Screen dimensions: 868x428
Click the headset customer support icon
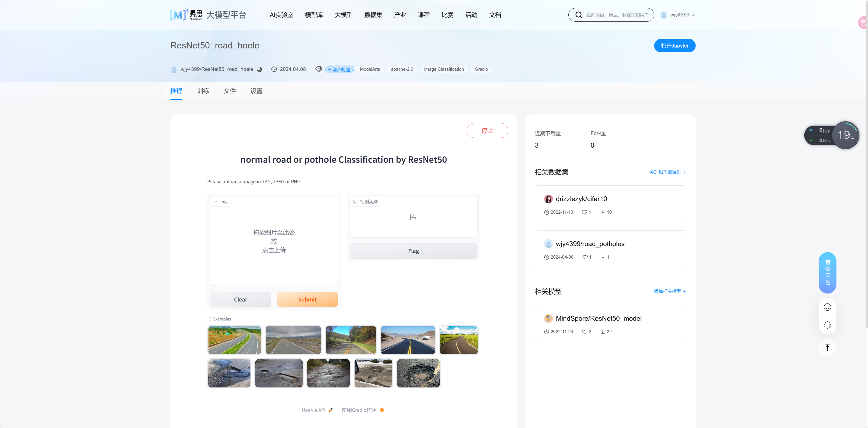click(827, 325)
